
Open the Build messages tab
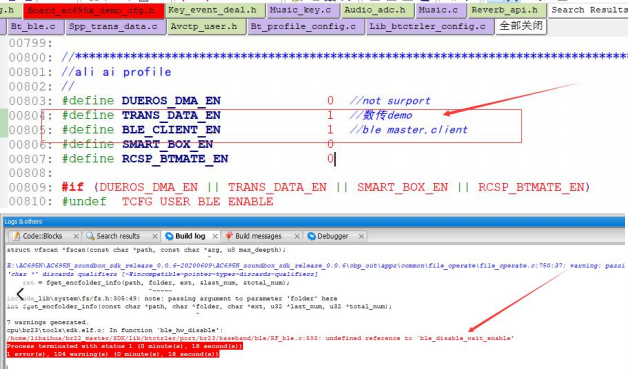point(258,236)
